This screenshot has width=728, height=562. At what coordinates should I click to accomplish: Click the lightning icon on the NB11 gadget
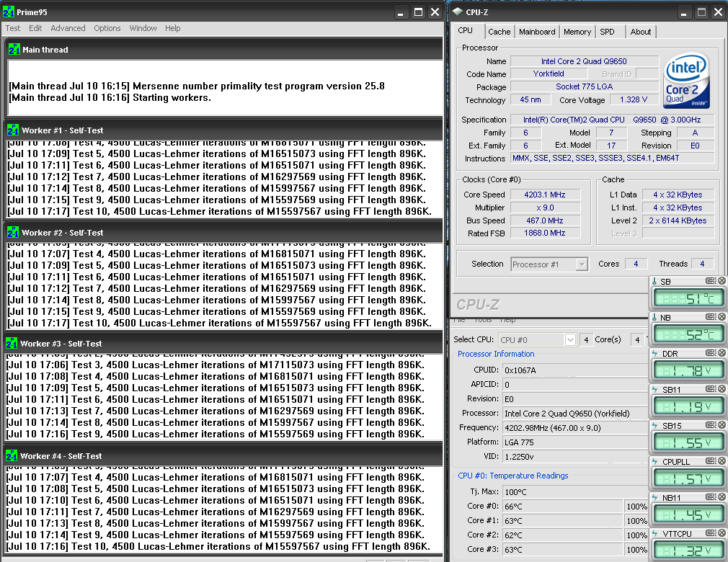coord(654,498)
